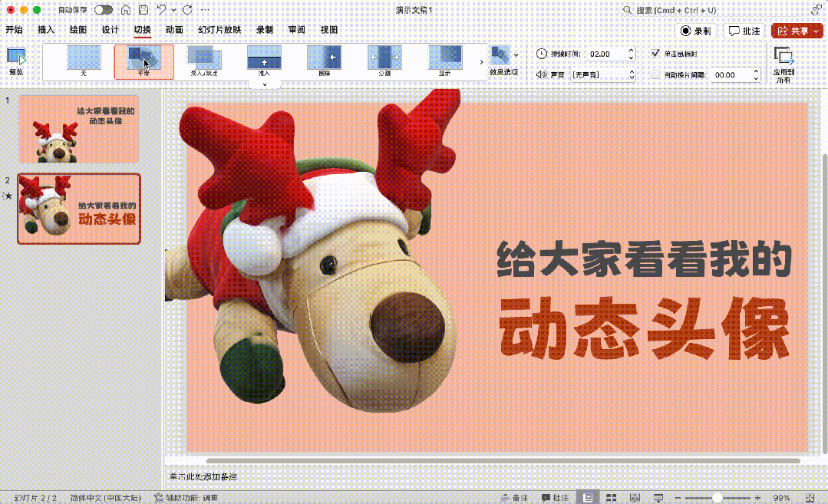The width and height of the screenshot is (828, 504).
Task: Select slide 1 thumbnail
Action: 79,130
